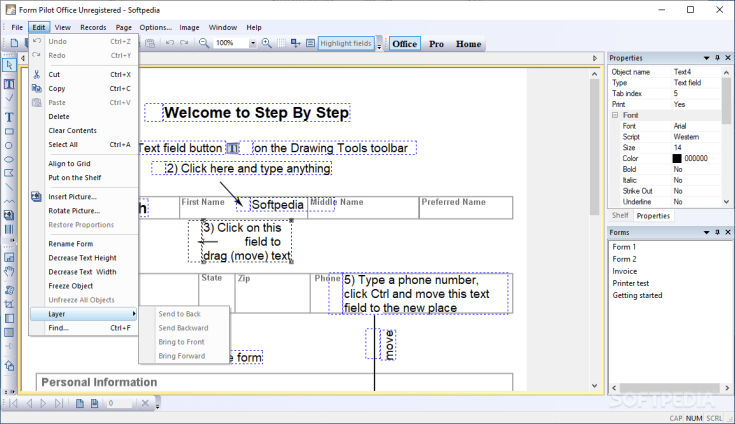
Task: Click the zoom in magnifier icon
Action: coord(266,43)
